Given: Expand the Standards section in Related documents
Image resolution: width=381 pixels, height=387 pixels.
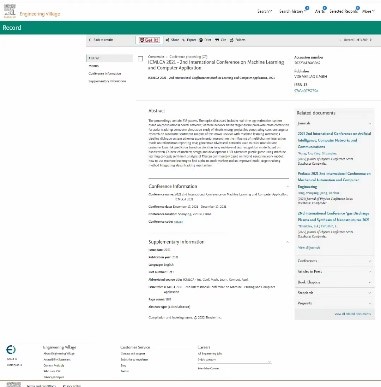Looking at the screenshot, I should (370, 293).
